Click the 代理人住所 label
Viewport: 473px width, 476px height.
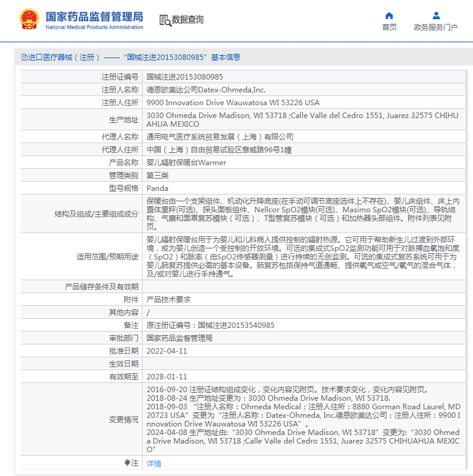(x=120, y=150)
